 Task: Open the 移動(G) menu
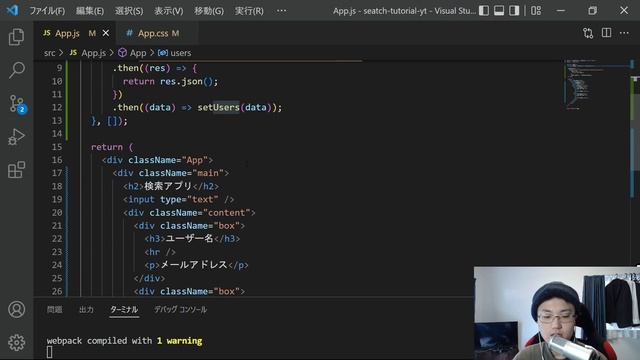[x=209, y=11]
